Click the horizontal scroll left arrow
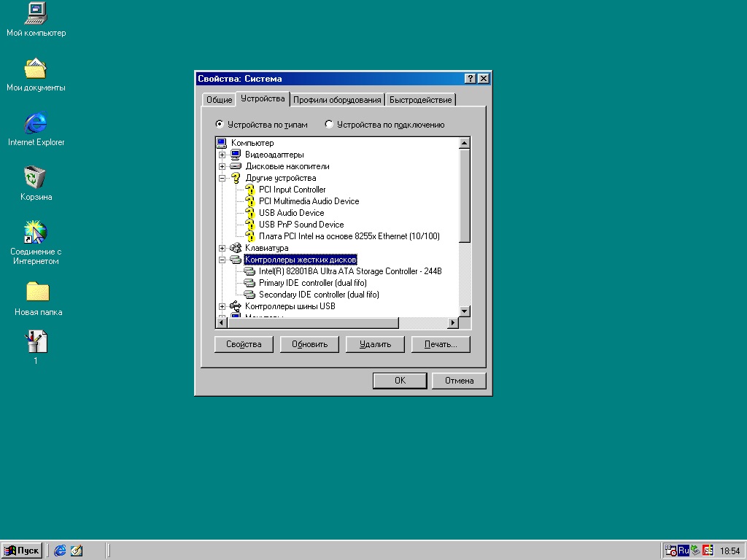This screenshot has width=747, height=560. click(222, 323)
